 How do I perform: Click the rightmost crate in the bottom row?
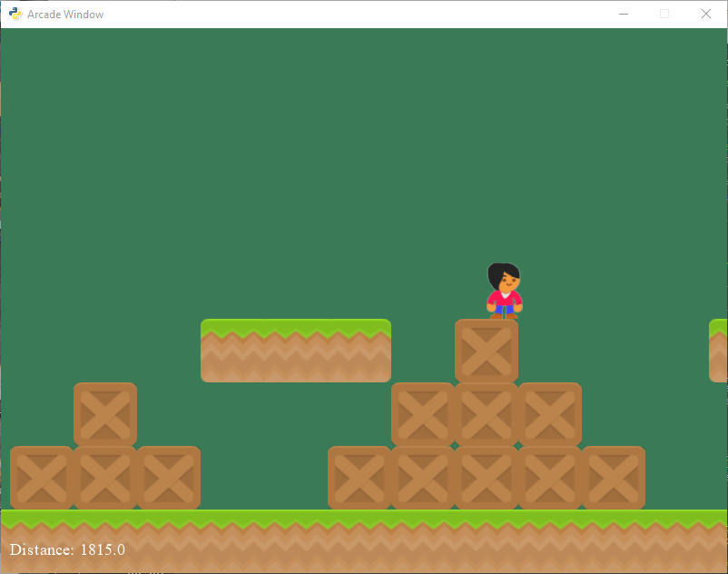[614, 477]
